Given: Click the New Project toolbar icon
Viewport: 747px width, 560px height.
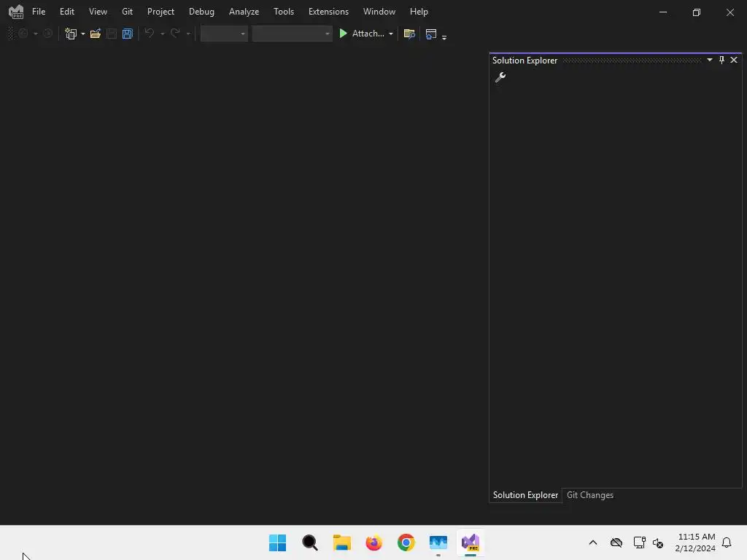Looking at the screenshot, I should (x=71, y=34).
